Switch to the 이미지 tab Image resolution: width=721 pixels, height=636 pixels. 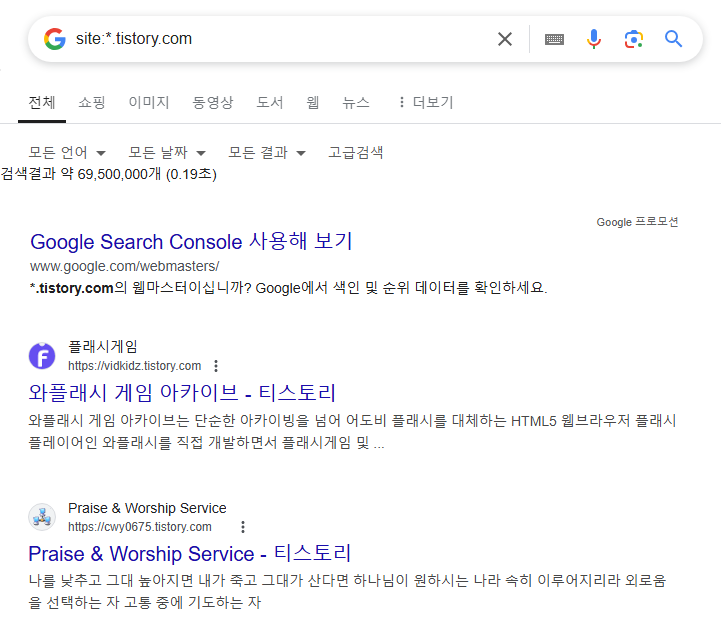[x=149, y=102]
